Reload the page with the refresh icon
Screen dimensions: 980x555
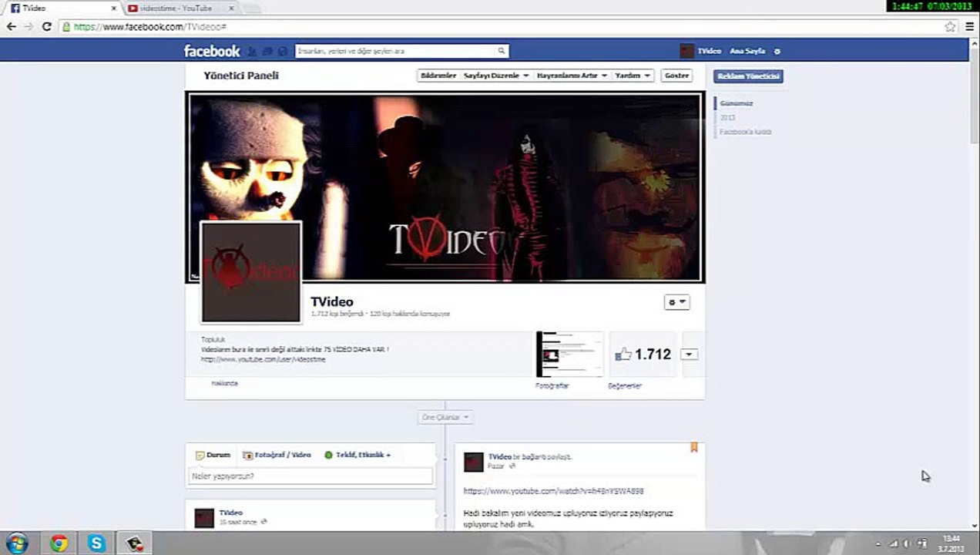[x=46, y=26]
